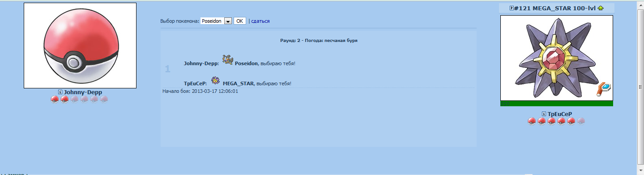The height and width of the screenshot is (175, 644).
Task: Click Johnny-Depp's first red pokeball
Action: pyautogui.click(x=55, y=99)
